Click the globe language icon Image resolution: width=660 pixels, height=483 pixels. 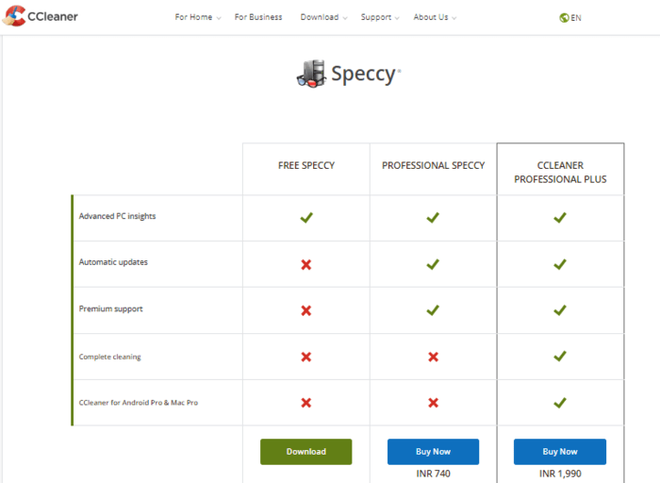565,18
